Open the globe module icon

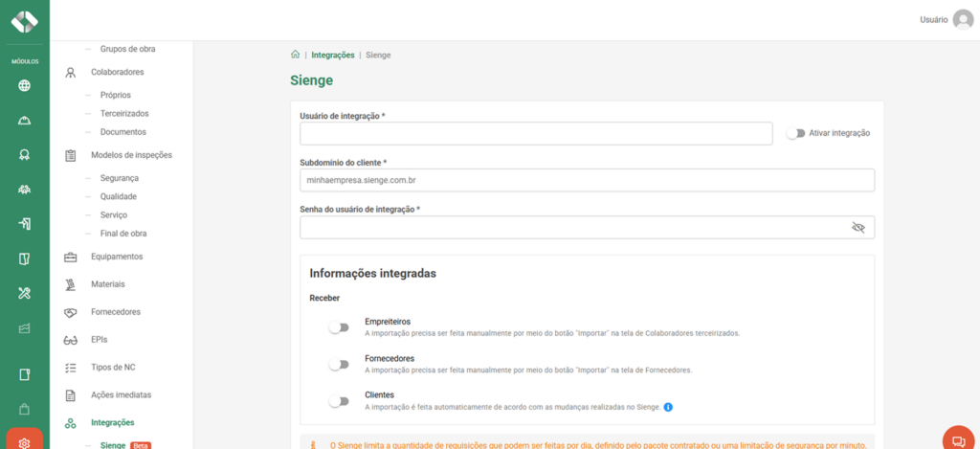[x=24, y=86]
